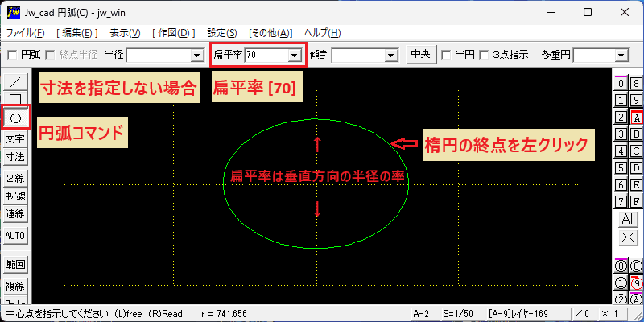Click the 中心線 centerline tool
644x322 pixels.
click(15, 196)
